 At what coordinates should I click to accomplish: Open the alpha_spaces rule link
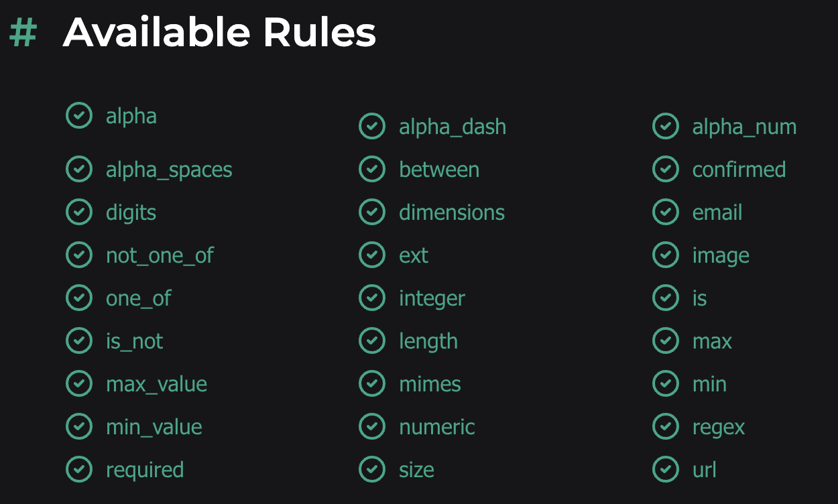[169, 170]
